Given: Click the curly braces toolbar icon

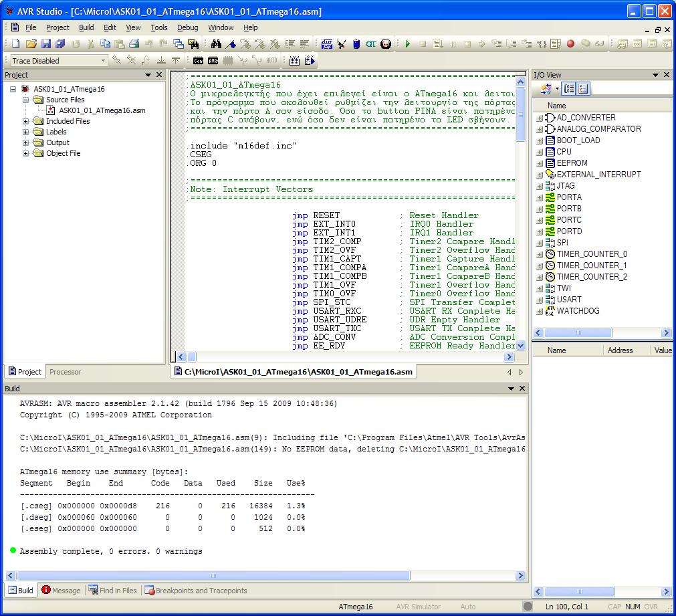Looking at the screenshot, I should tap(542, 44).
